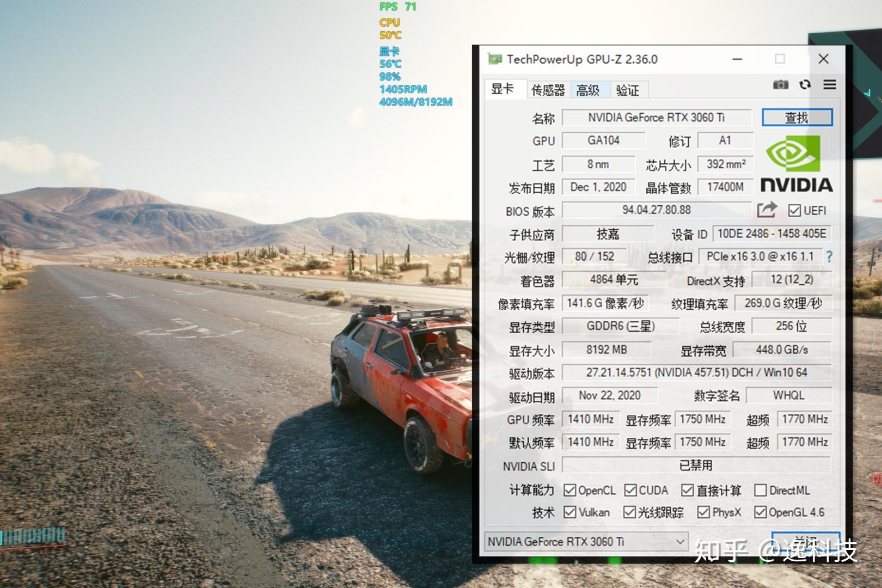
Task: Click the FPS 71 overlay counter
Action: click(398, 7)
